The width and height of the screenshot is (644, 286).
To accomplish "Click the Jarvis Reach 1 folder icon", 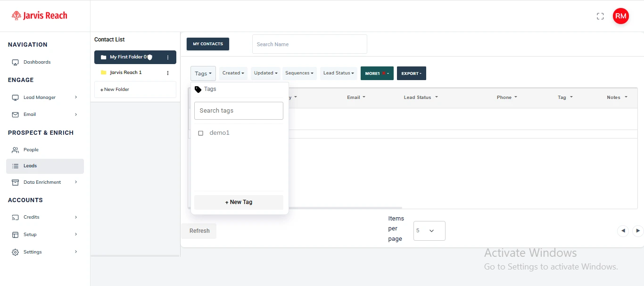I will (x=104, y=73).
